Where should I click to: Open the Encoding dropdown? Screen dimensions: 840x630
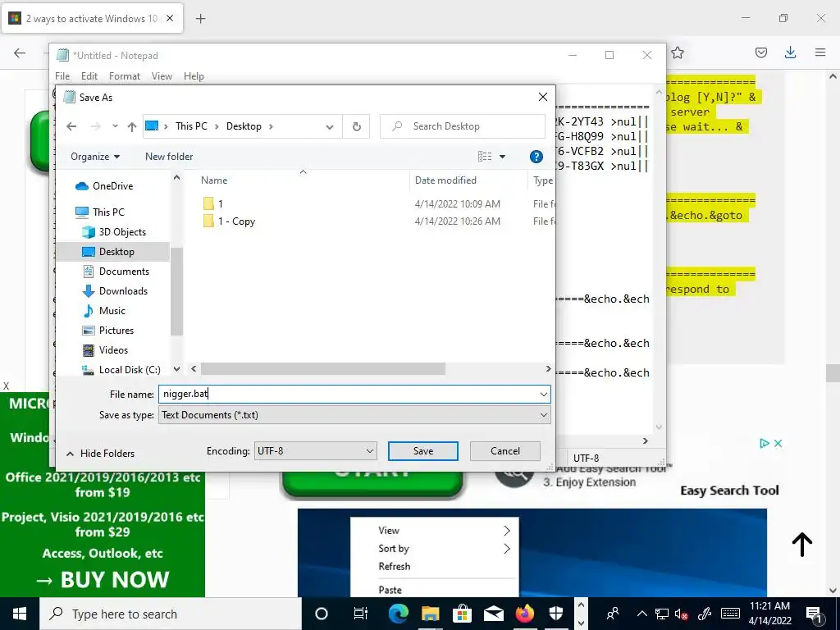[315, 451]
